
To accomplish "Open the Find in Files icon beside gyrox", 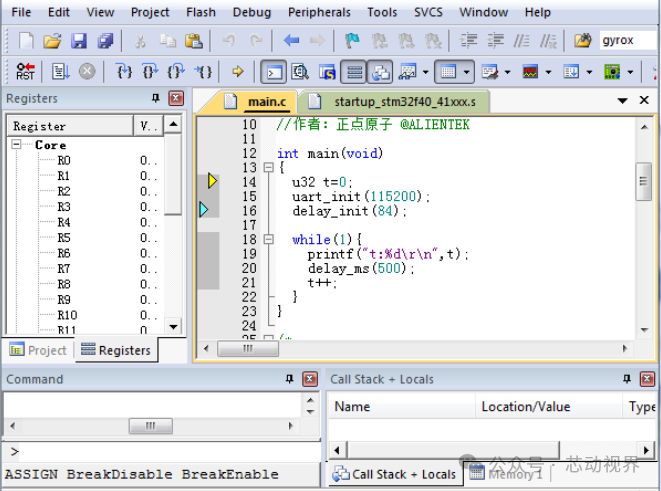I will [x=583, y=40].
